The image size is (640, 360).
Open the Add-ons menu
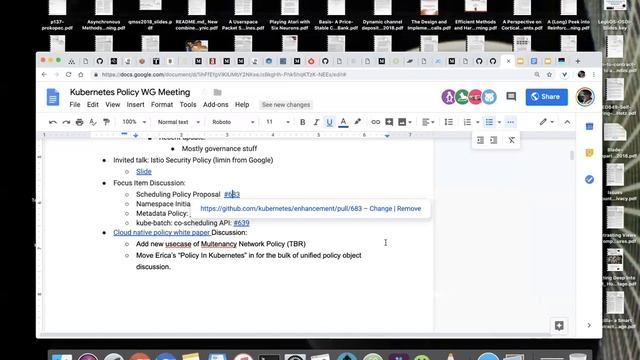click(x=216, y=105)
